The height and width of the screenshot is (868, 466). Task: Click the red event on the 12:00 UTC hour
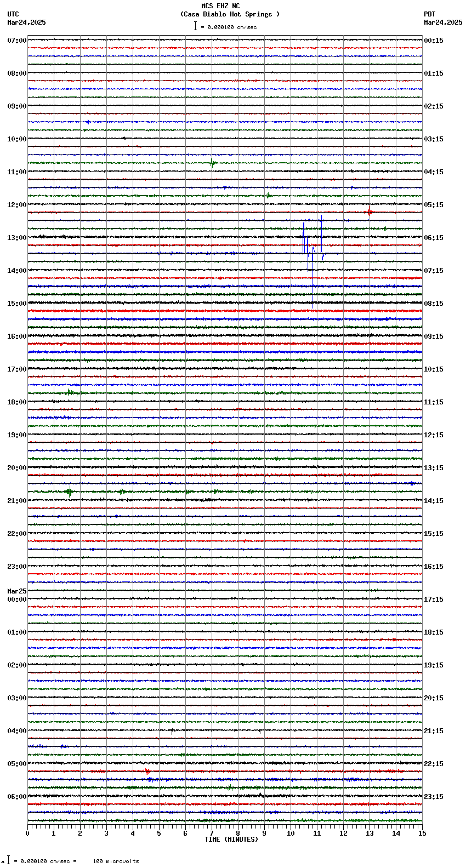pyautogui.click(x=370, y=212)
